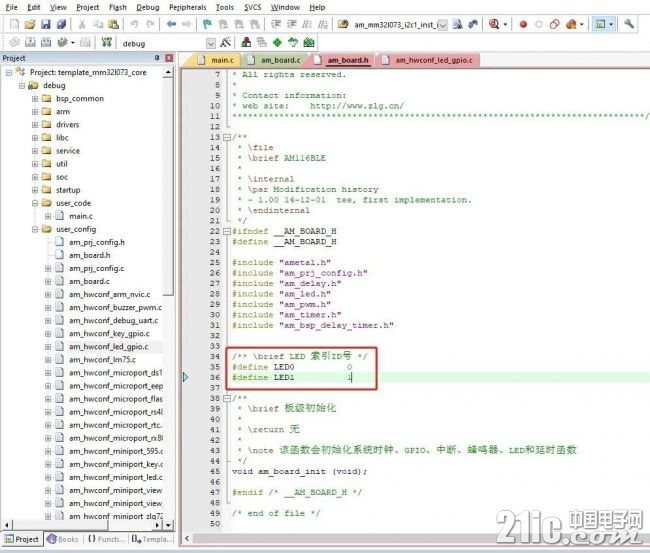Start the debug session with magnifier icon
Image resolution: width=650 pixels, height=553 pixels.
(494, 24)
